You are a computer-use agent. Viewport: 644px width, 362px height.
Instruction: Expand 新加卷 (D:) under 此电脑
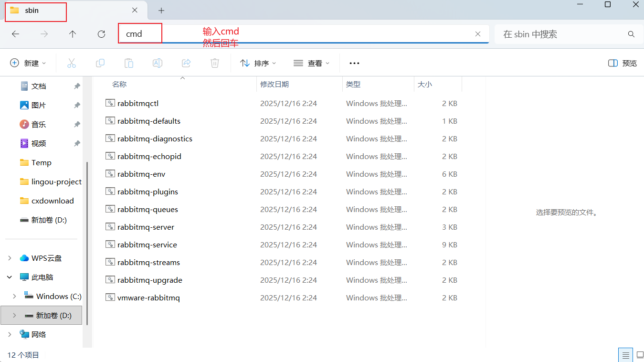[x=15, y=315]
